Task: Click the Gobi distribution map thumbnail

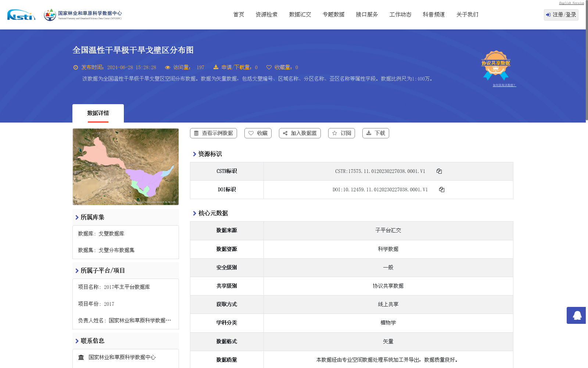Action: 125,166
